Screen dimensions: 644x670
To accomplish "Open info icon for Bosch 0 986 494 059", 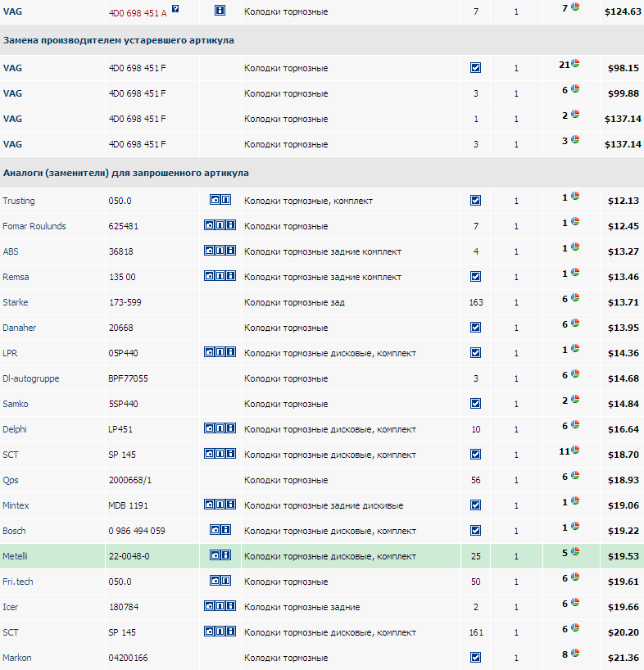I will tap(225, 530).
